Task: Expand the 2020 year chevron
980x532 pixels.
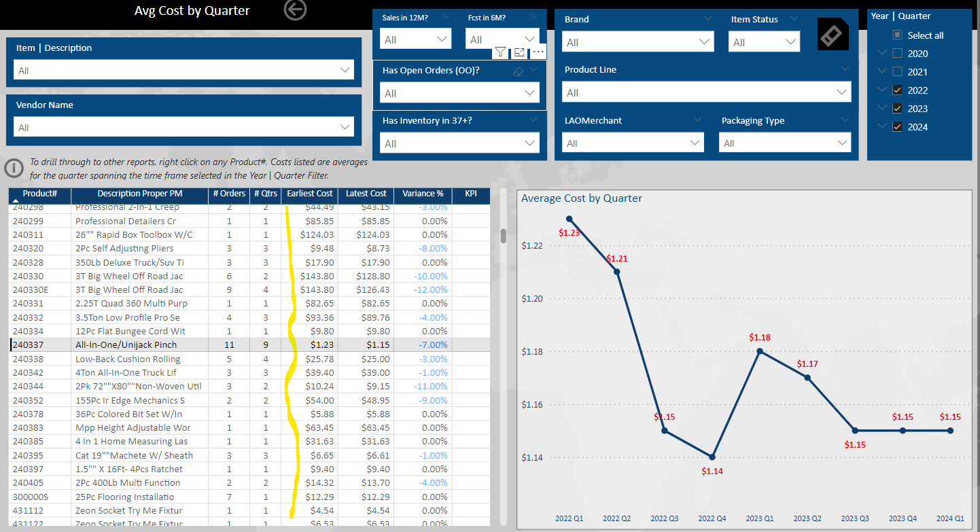Action: (882, 53)
